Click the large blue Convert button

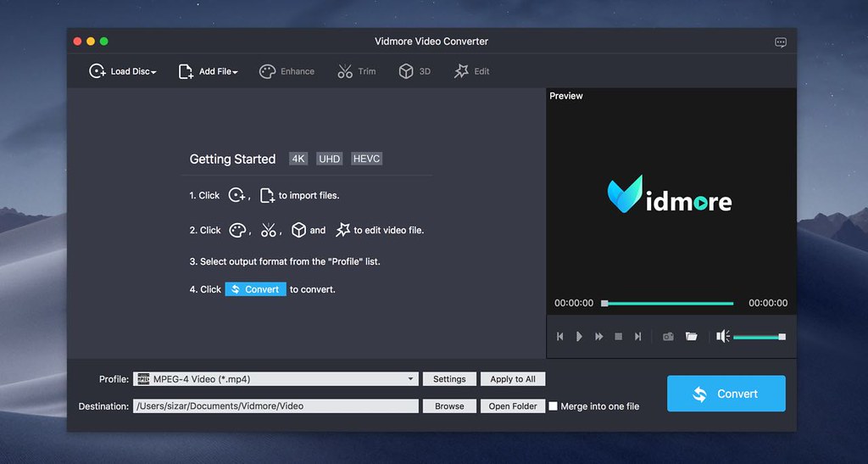pyautogui.click(x=726, y=394)
